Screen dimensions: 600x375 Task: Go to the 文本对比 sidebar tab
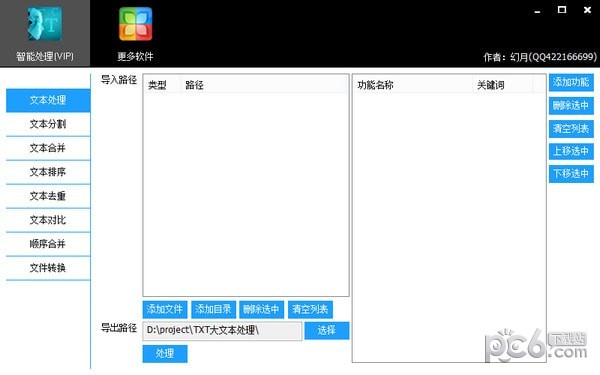(48, 220)
